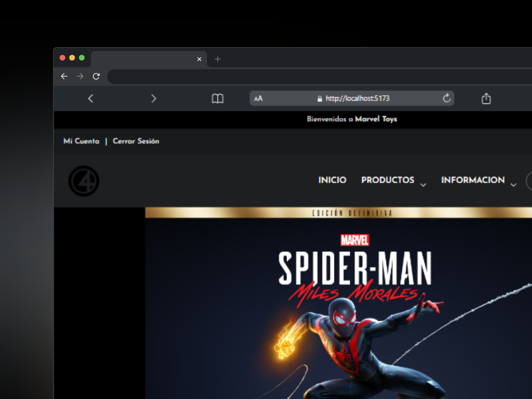
Task: Open a new tab with plus icon
Action: pos(218,59)
